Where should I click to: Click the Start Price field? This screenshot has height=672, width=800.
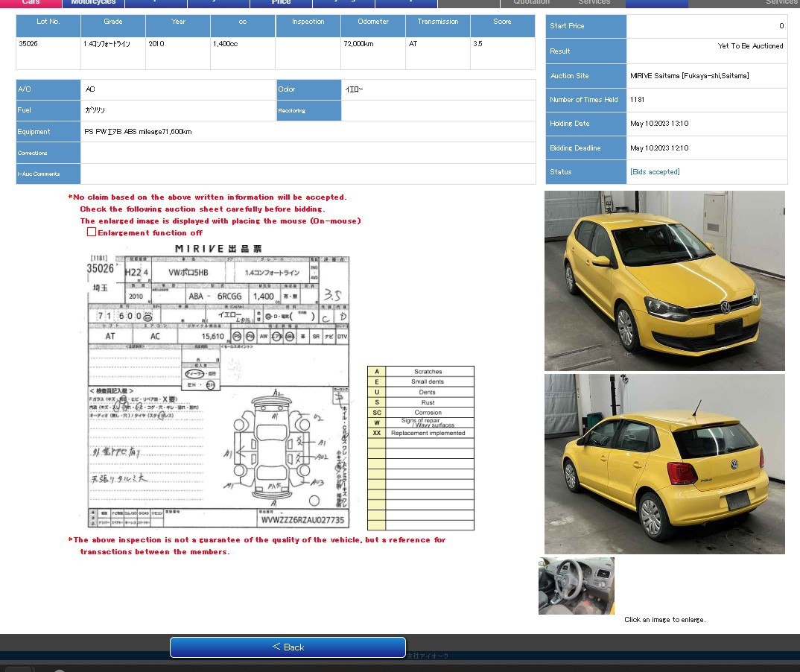tap(707, 27)
